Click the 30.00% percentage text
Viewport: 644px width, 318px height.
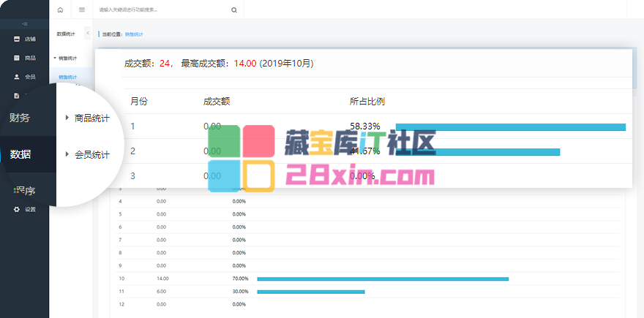(240, 292)
